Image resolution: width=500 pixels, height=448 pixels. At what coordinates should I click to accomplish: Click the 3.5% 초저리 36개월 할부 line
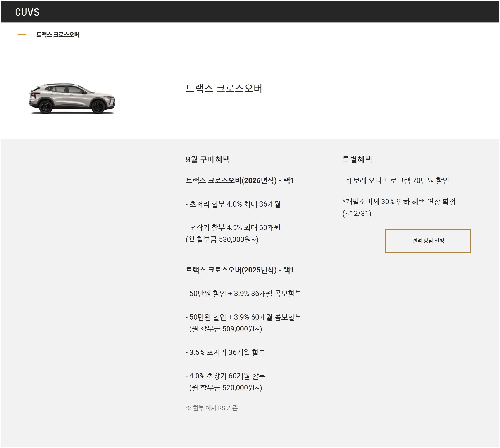[x=225, y=352]
